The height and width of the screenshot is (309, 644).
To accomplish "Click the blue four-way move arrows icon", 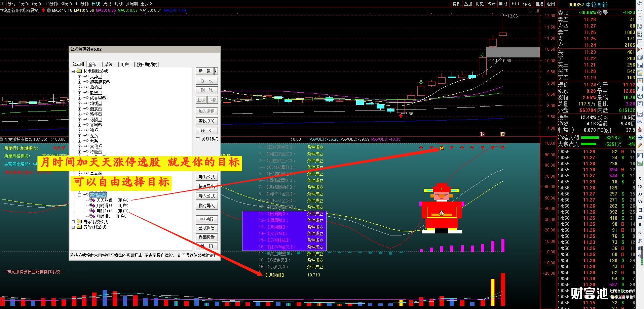I will coord(640,137).
